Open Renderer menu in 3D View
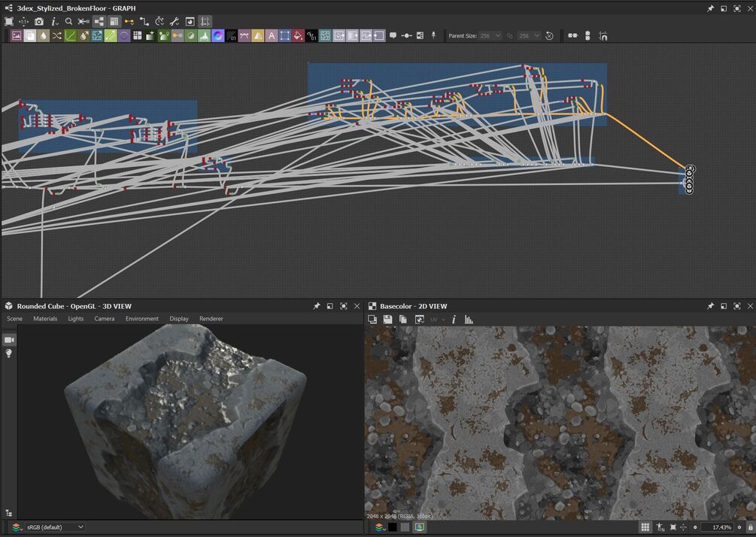The height and width of the screenshot is (537, 756). pyautogui.click(x=211, y=319)
